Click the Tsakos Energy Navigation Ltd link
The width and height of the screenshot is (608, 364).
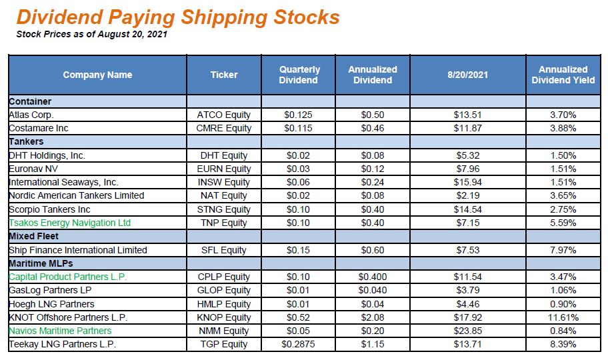(x=69, y=223)
